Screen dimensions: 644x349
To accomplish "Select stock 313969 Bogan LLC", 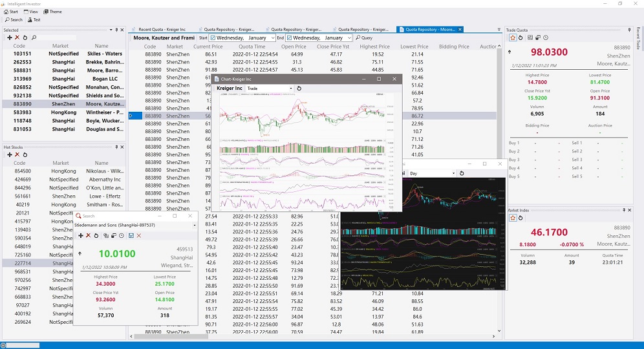I will point(64,79).
